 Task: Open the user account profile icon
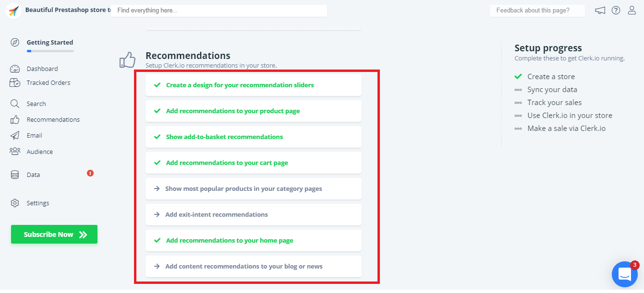point(632,11)
